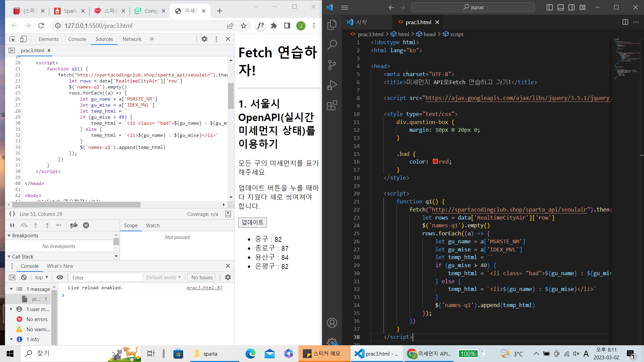Click No Issues button
The height and width of the screenshot is (362, 644).
[x=202, y=278]
